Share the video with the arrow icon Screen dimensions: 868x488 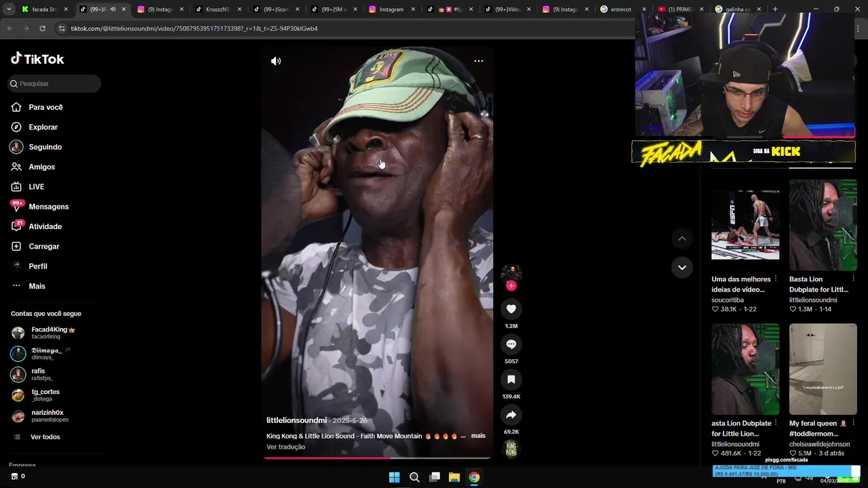pos(511,415)
